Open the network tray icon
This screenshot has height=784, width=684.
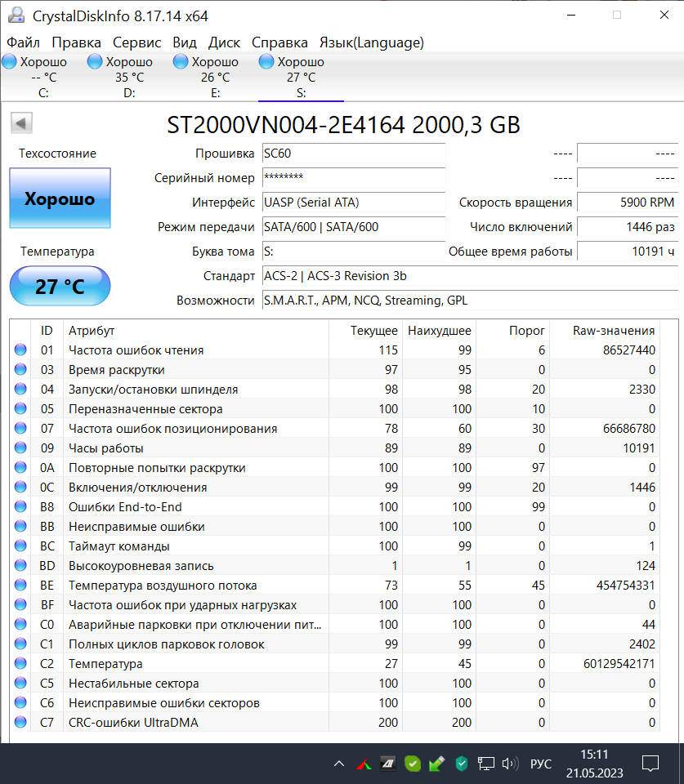point(485,764)
